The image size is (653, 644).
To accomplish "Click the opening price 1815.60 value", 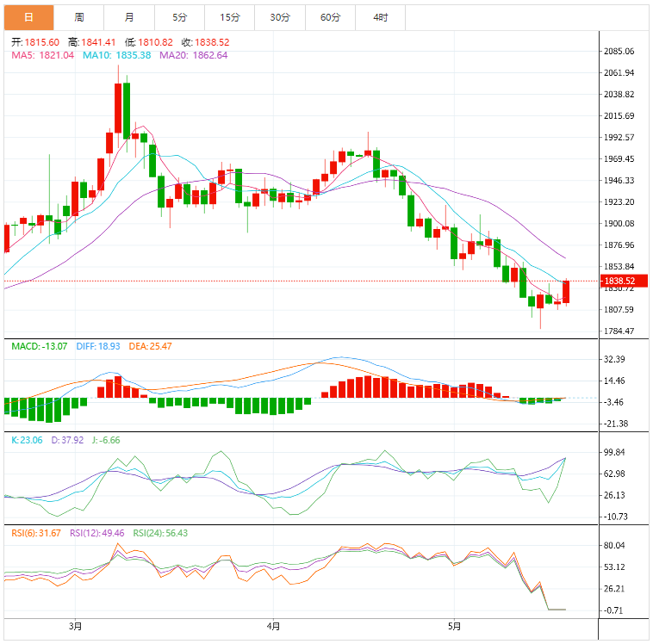I will pyautogui.click(x=41, y=42).
